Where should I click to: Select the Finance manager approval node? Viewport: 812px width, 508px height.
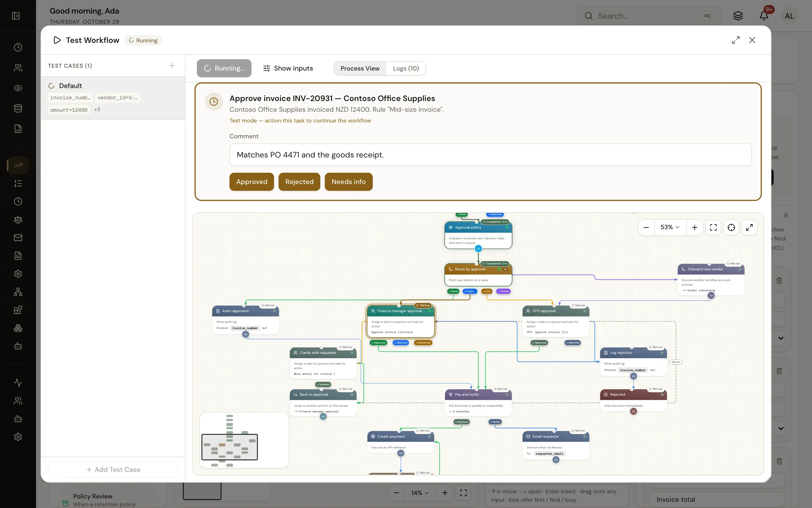[401, 321]
